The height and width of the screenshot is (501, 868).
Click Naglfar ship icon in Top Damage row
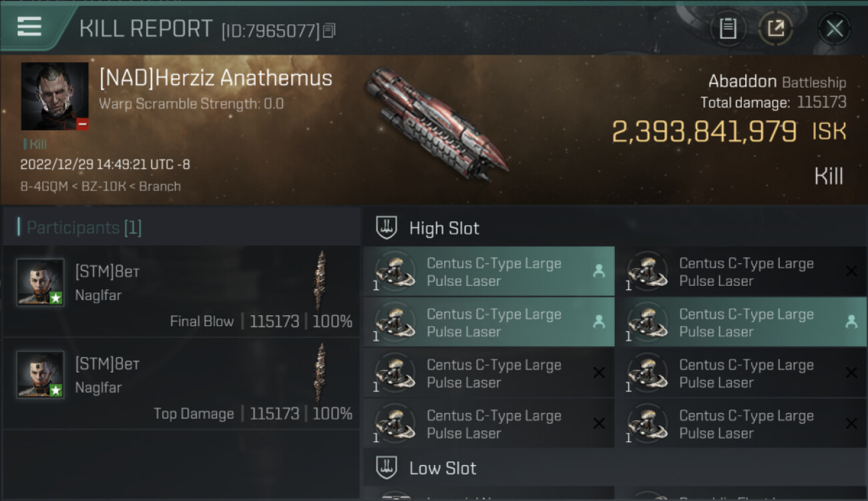(x=321, y=373)
